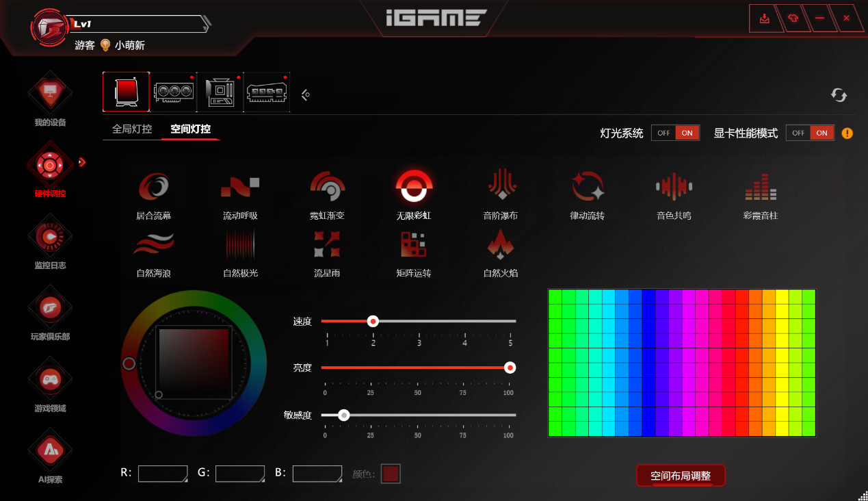Expand the 硬件调控 side arrow
The image size is (868, 501).
coord(82,162)
